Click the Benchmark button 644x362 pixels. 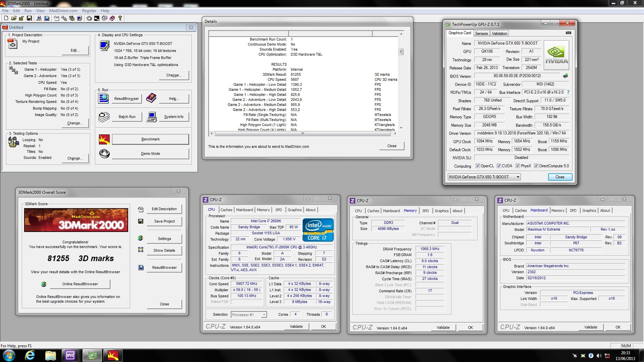(150, 139)
